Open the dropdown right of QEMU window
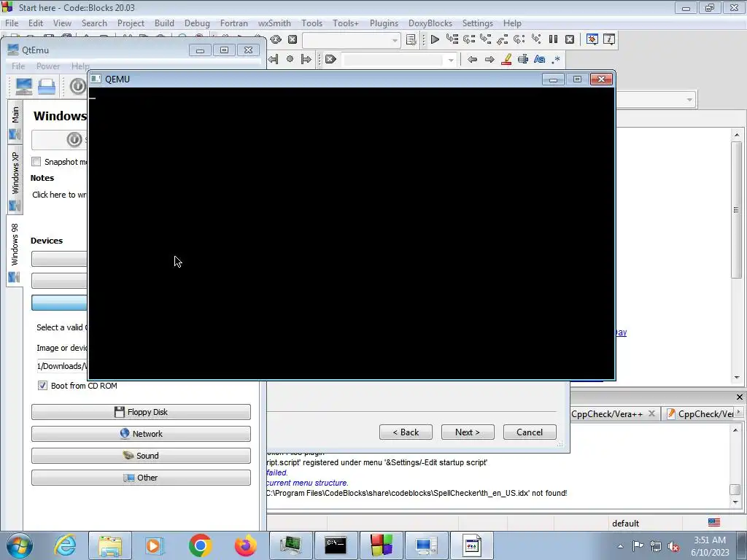 pos(689,100)
